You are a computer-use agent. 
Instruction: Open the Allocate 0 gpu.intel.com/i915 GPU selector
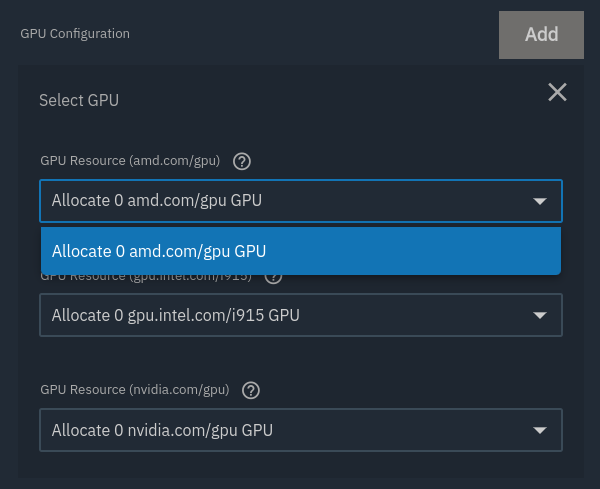pyautogui.click(x=301, y=315)
